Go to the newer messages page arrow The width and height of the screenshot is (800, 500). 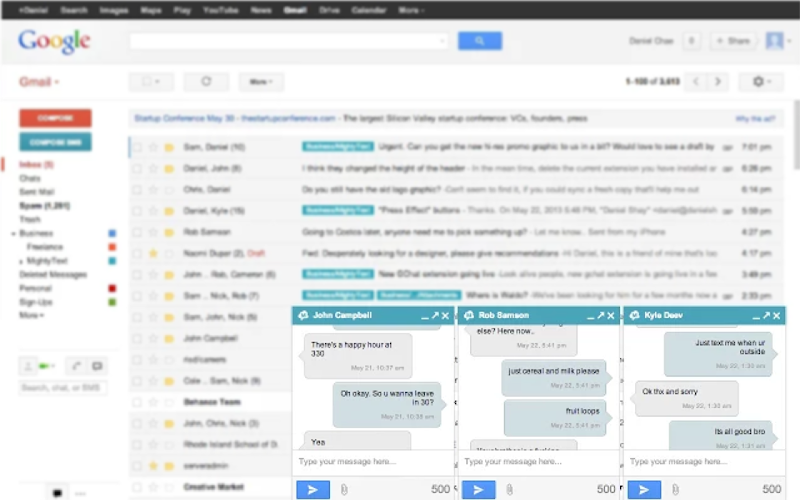(x=696, y=82)
